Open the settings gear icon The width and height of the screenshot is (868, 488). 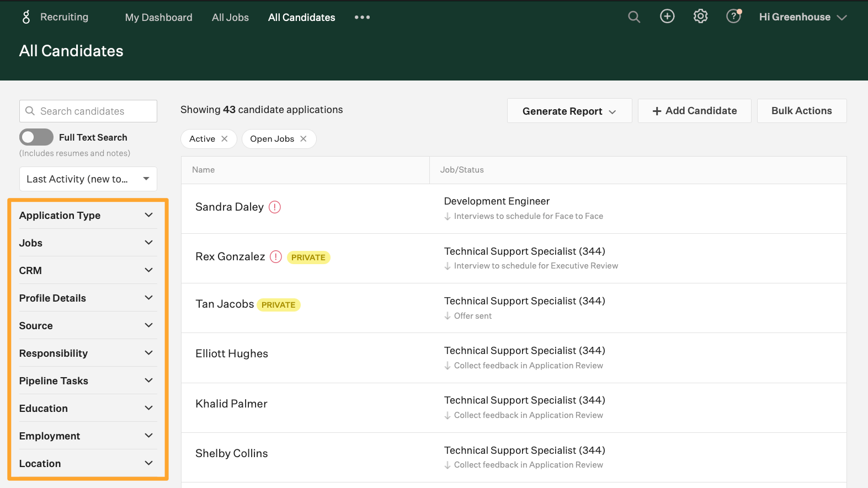pyautogui.click(x=700, y=17)
